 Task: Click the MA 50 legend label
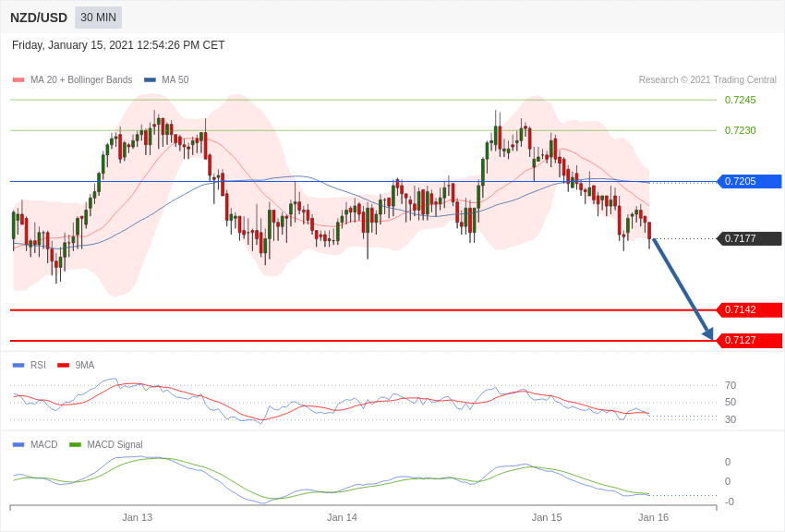(x=175, y=79)
